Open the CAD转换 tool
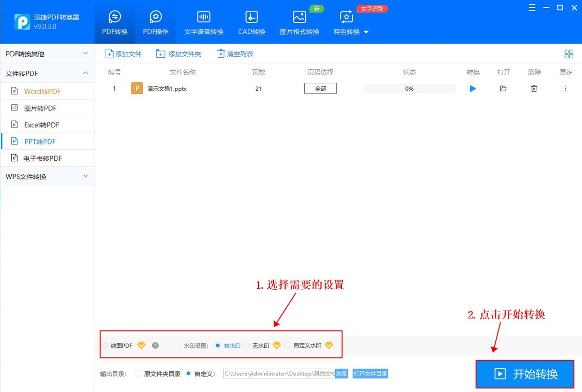 click(251, 21)
